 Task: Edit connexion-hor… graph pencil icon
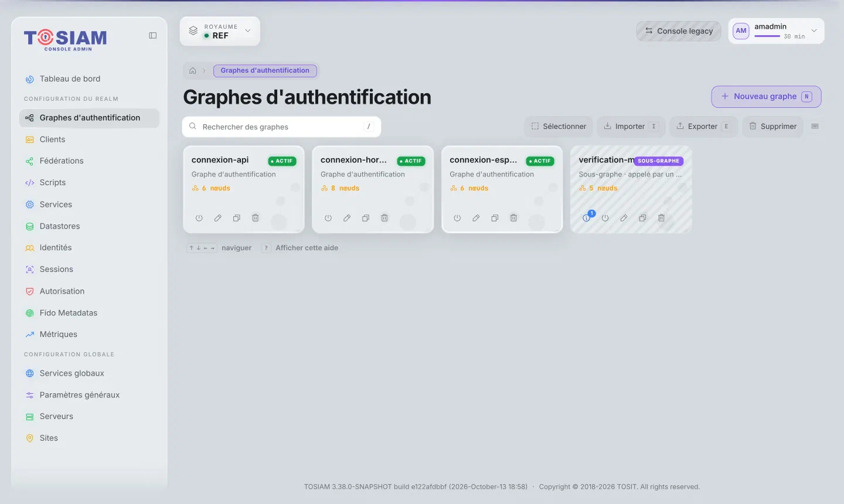pyautogui.click(x=347, y=218)
